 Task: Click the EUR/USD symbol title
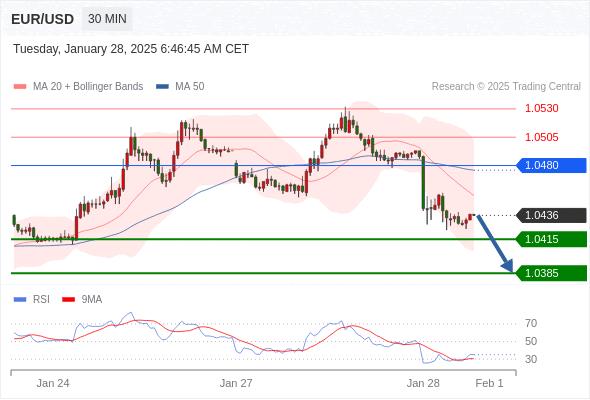click(x=43, y=19)
